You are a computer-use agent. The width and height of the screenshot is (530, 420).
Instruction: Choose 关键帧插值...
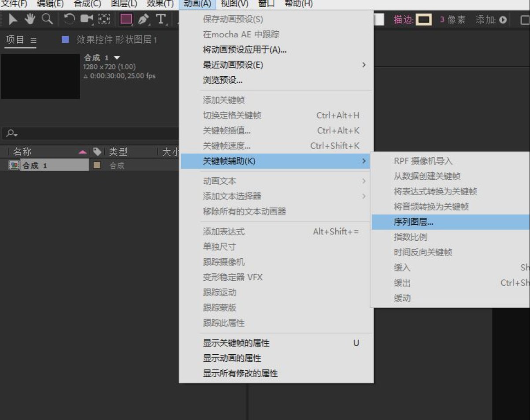[276, 130]
